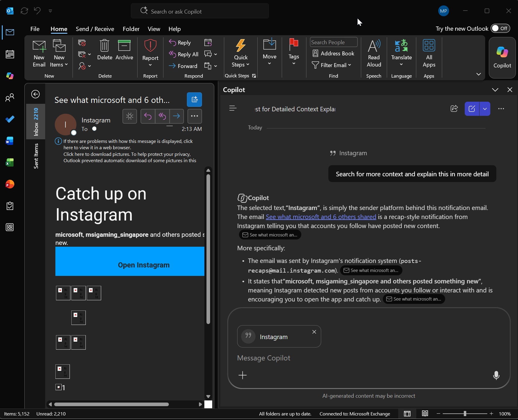The image size is (518, 420).
Task: Go back using the reading pane arrow
Action: tap(36, 94)
